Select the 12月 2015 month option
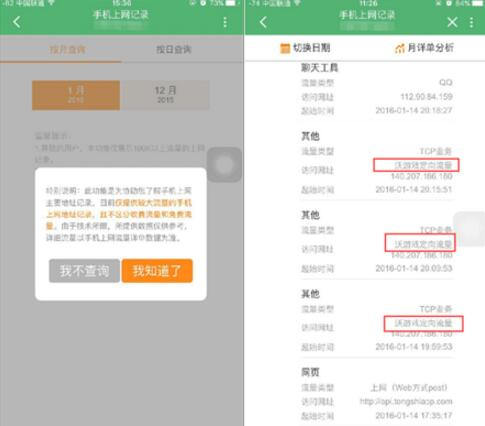The image size is (485, 426). [x=165, y=95]
